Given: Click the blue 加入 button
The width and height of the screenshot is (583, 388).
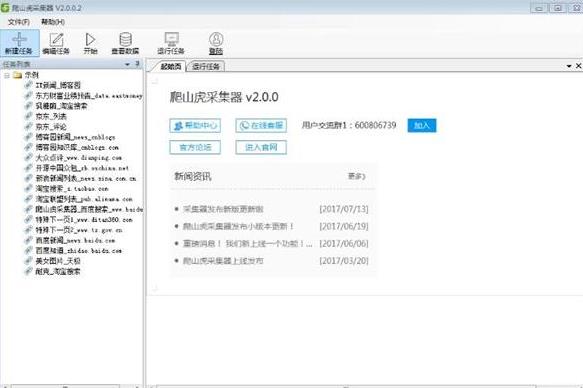Looking at the screenshot, I should [422, 126].
